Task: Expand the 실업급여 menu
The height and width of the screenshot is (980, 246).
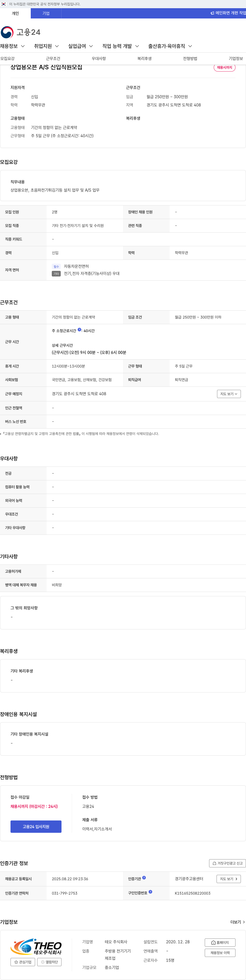Action: point(81,46)
